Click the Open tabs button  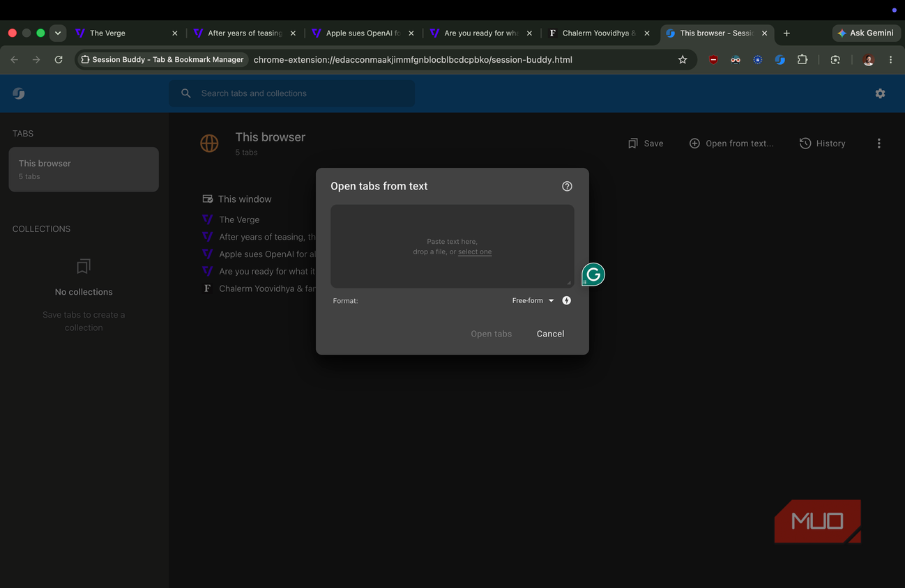(x=491, y=334)
